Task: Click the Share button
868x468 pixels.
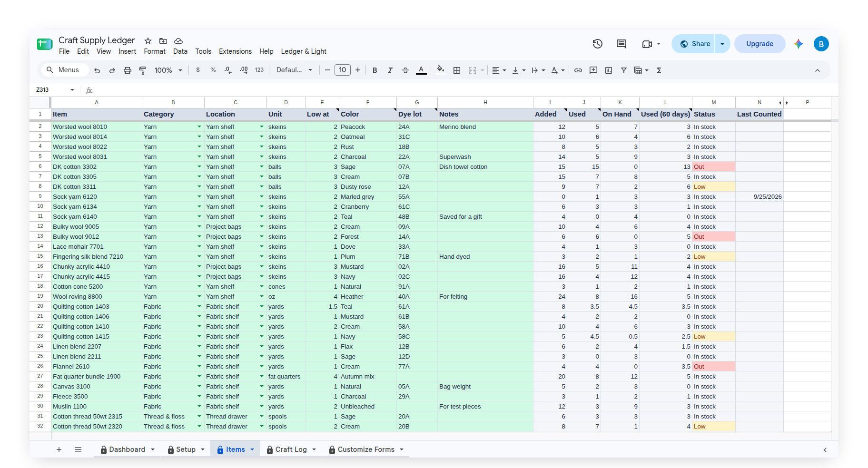Action: click(694, 44)
